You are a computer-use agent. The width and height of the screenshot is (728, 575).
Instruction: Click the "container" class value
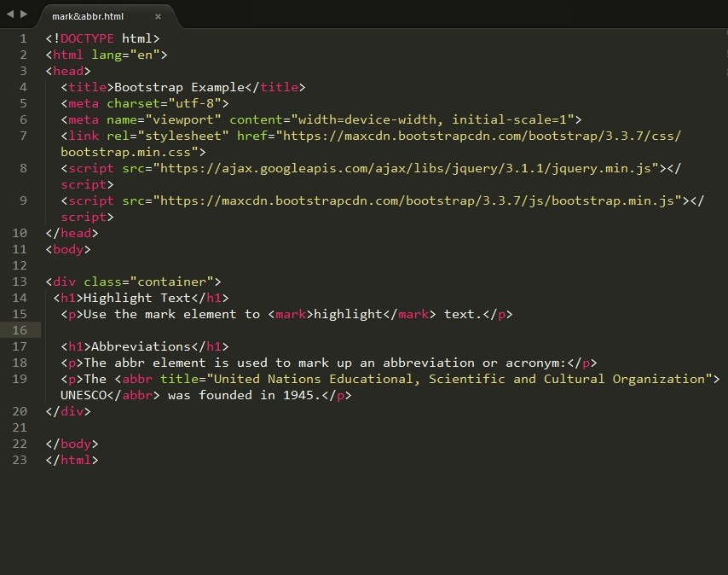(171, 282)
